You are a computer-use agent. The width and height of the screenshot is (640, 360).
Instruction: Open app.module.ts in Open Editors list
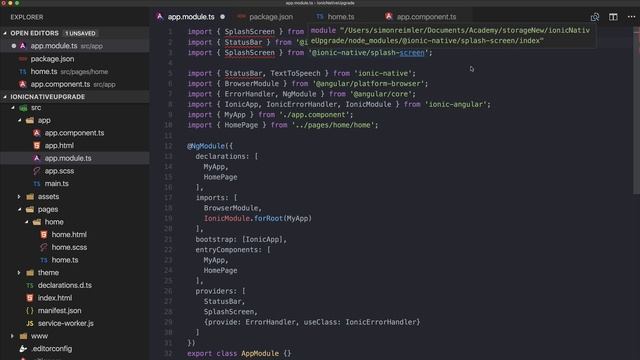75,46
